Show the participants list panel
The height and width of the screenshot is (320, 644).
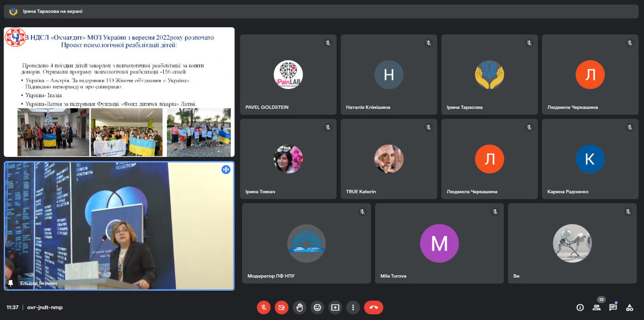pyautogui.click(x=597, y=307)
